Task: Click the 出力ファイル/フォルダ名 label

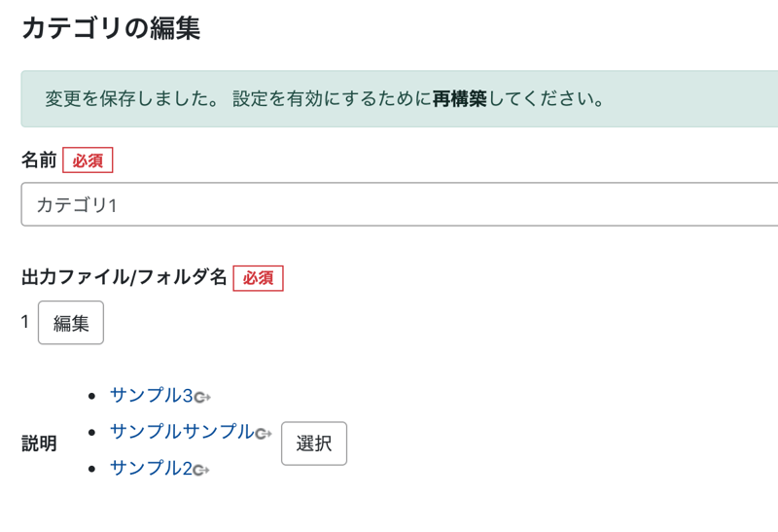Action: pos(124,278)
